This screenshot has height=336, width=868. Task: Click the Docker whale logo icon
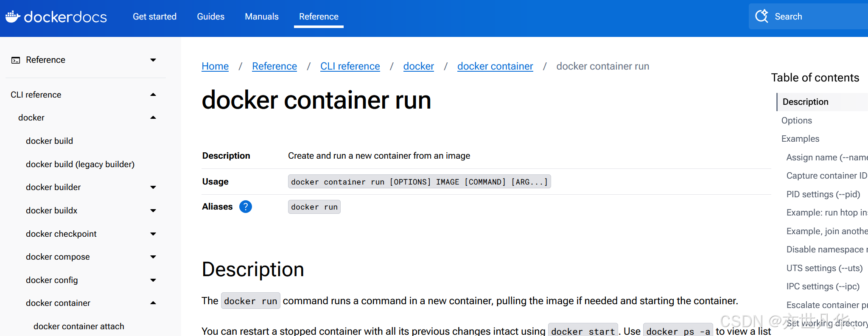(13, 17)
